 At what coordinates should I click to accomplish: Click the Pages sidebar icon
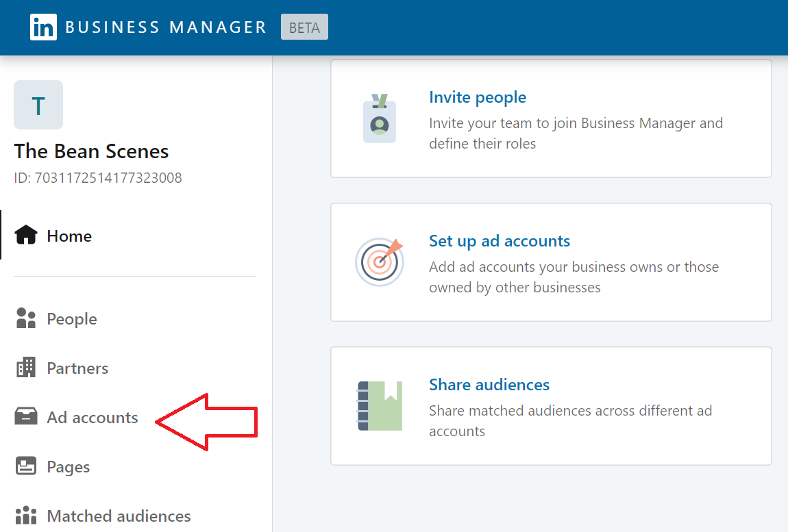pyautogui.click(x=26, y=466)
